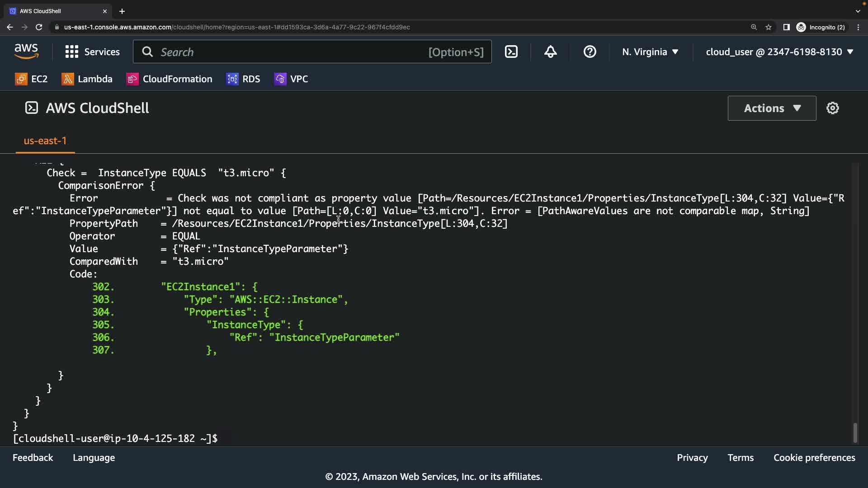Viewport: 868px width, 488px height.
Task: Open CloudShell icon in AWS top navigation
Action: click(x=511, y=52)
